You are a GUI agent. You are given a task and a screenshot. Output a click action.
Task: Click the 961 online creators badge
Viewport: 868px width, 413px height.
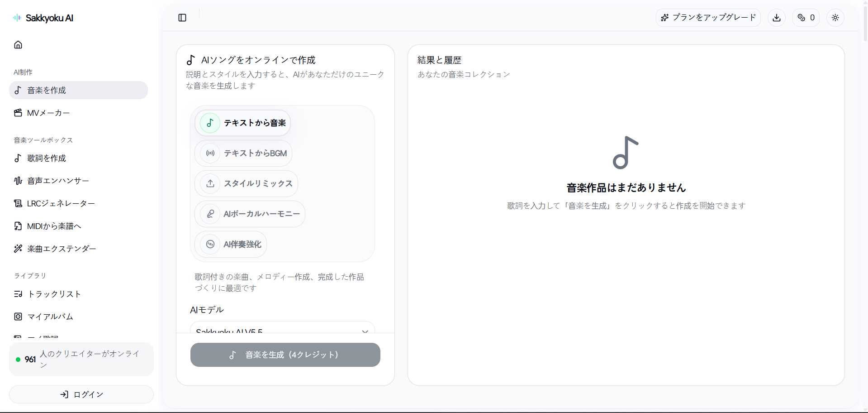point(81,359)
